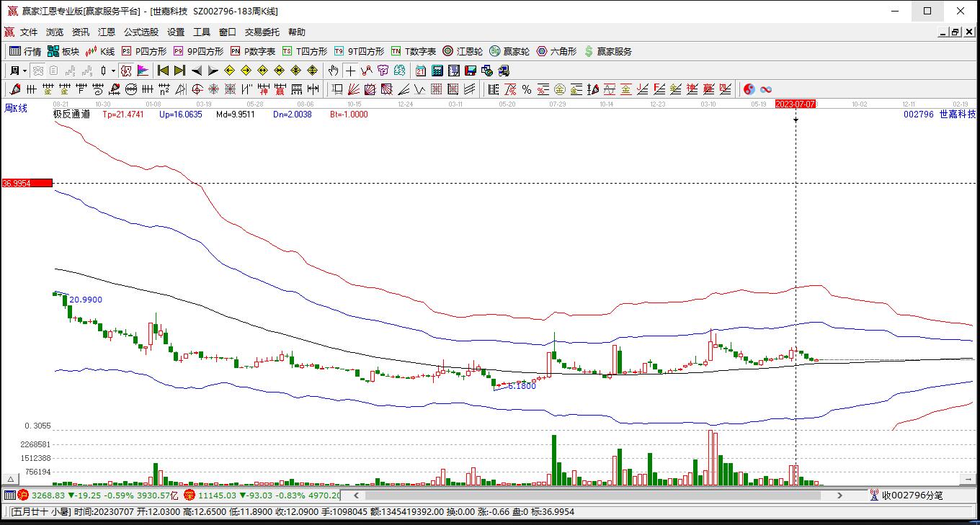Toggle the 极反通道 channel indicator button
The image size is (980, 525).
71,114
